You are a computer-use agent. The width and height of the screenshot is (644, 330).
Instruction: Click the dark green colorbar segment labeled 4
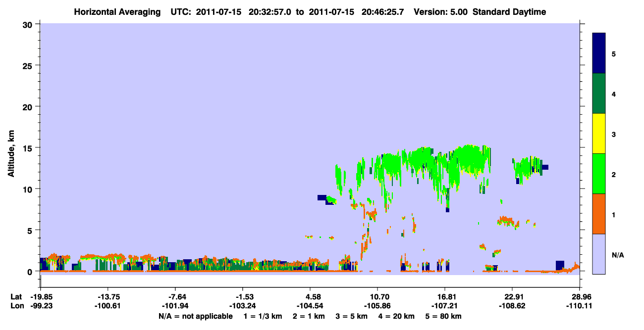point(599,94)
